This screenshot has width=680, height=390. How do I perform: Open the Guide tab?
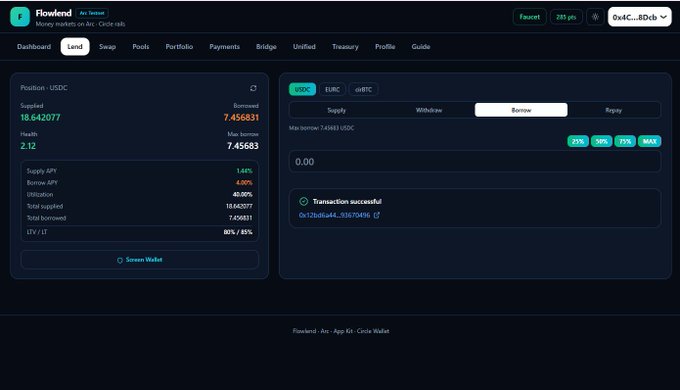click(421, 46)
